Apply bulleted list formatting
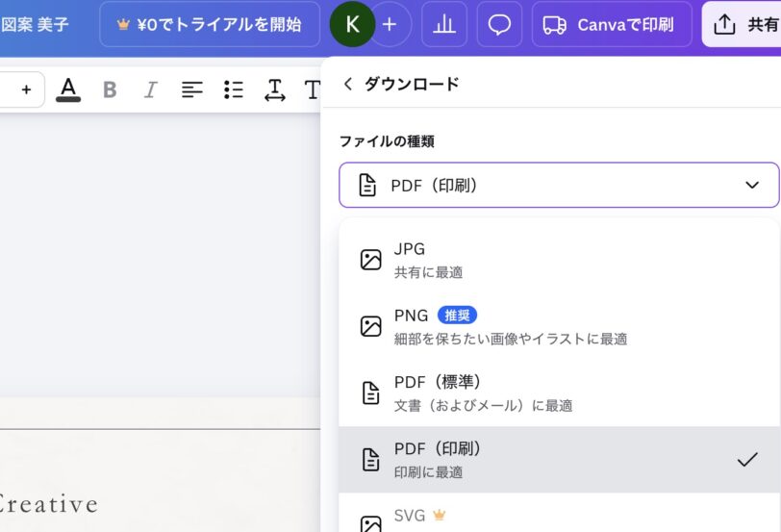The width and height of the screenshot is (781, 532). (234, 89)
